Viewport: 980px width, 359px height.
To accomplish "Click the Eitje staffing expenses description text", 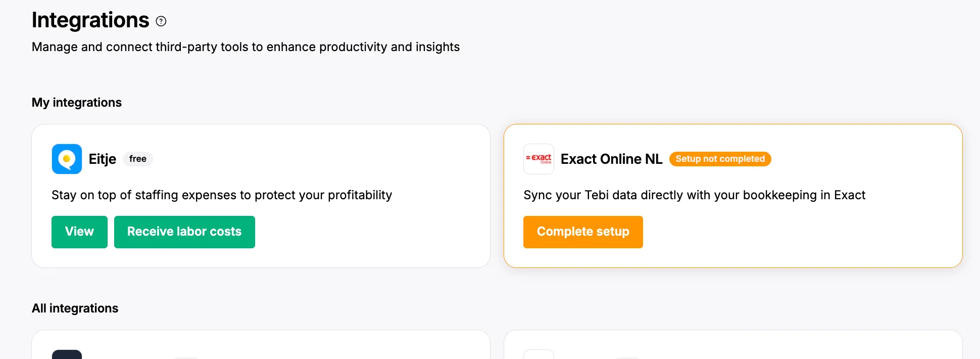I will 222,195.
